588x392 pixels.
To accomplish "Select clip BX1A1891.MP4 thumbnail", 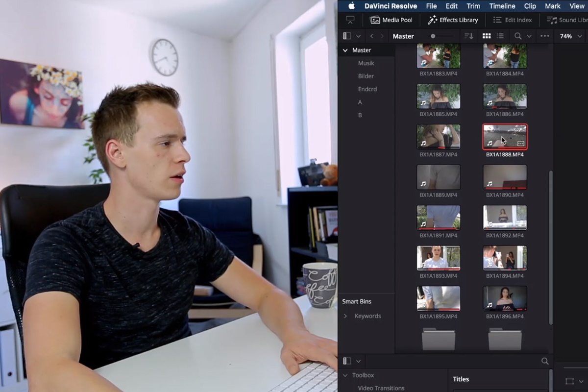I will pyautogui.click(x=439, y=218).
